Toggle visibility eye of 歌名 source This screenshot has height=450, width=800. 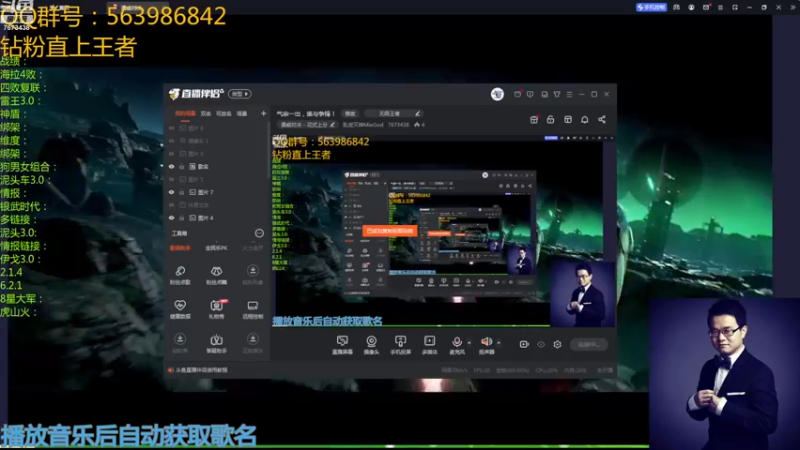coord(171,166)
